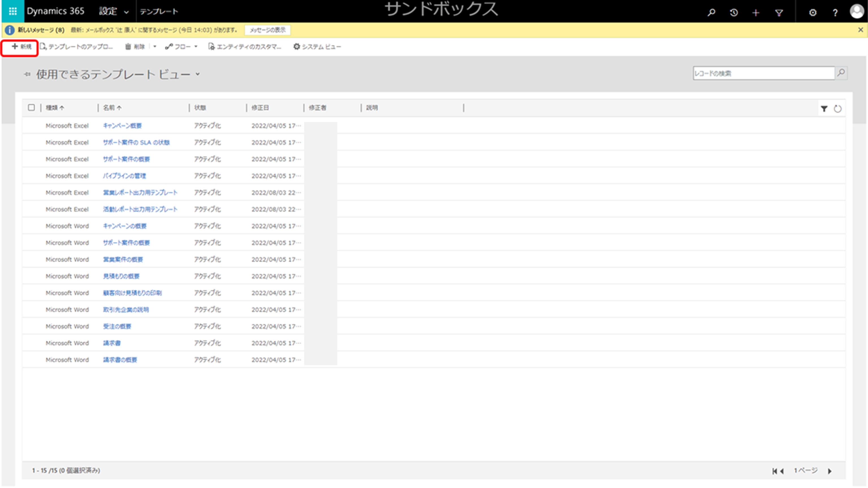Click the grid filter funnel icon

824,109
